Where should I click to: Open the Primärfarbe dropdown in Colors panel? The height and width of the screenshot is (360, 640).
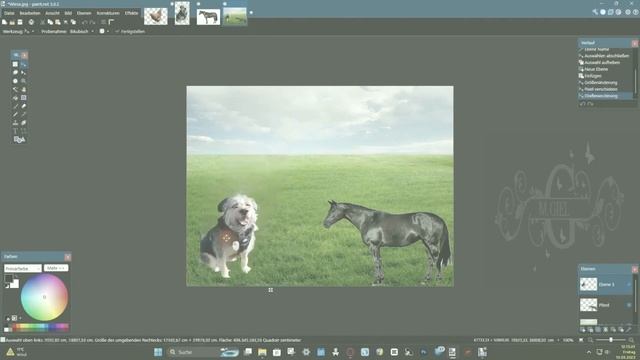[23, 269]
